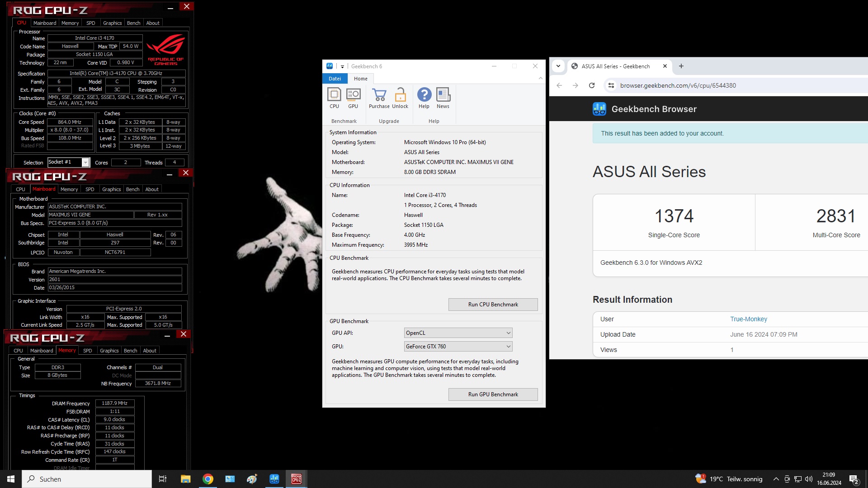The image size is (868, 488).
Task: Open the Datei menu tab in Geekbench
Action: (335, 79)
